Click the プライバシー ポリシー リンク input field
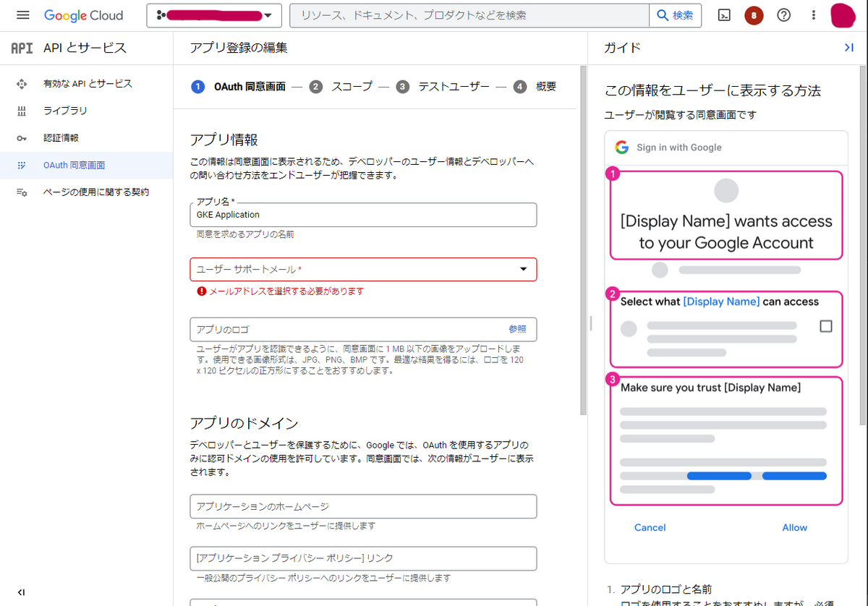Screen dimensions: 868x606 coord(363,558)
